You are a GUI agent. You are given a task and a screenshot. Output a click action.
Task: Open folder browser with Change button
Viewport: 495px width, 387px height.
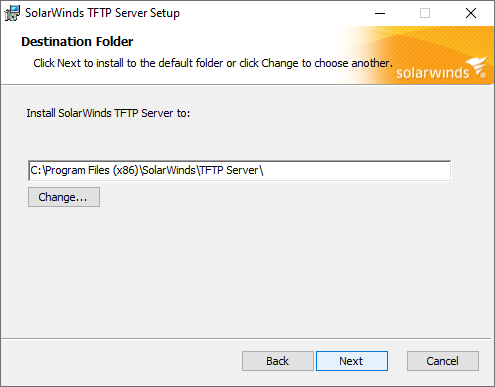[64, 197]
